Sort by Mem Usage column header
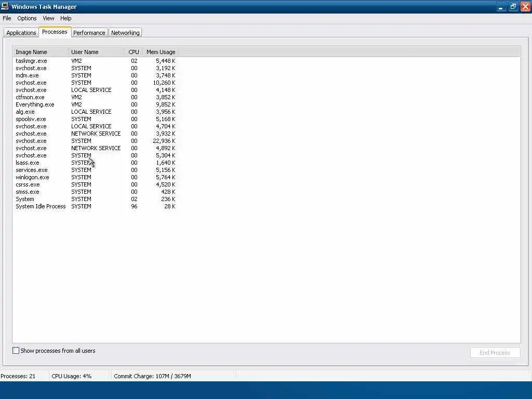 (161, 52)
